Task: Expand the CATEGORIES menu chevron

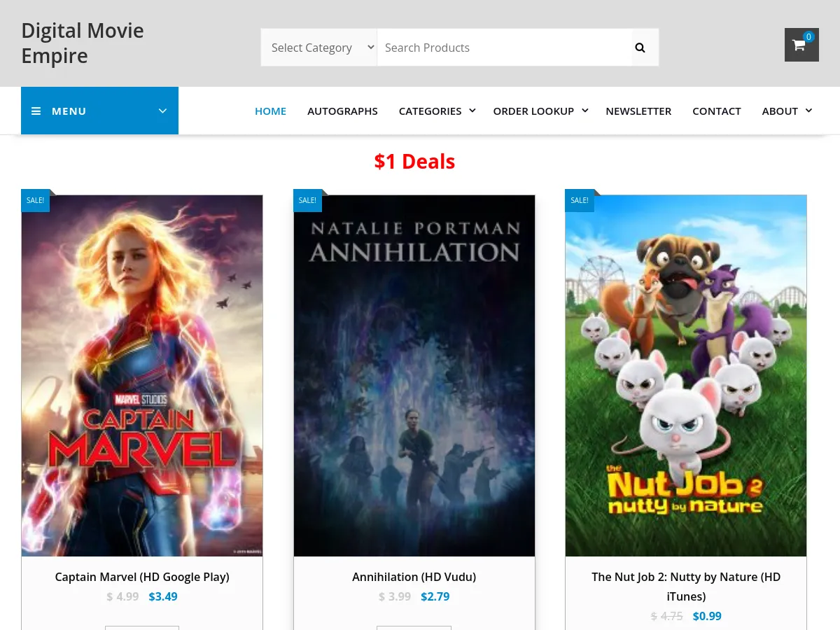Action: tap(472, 110)
